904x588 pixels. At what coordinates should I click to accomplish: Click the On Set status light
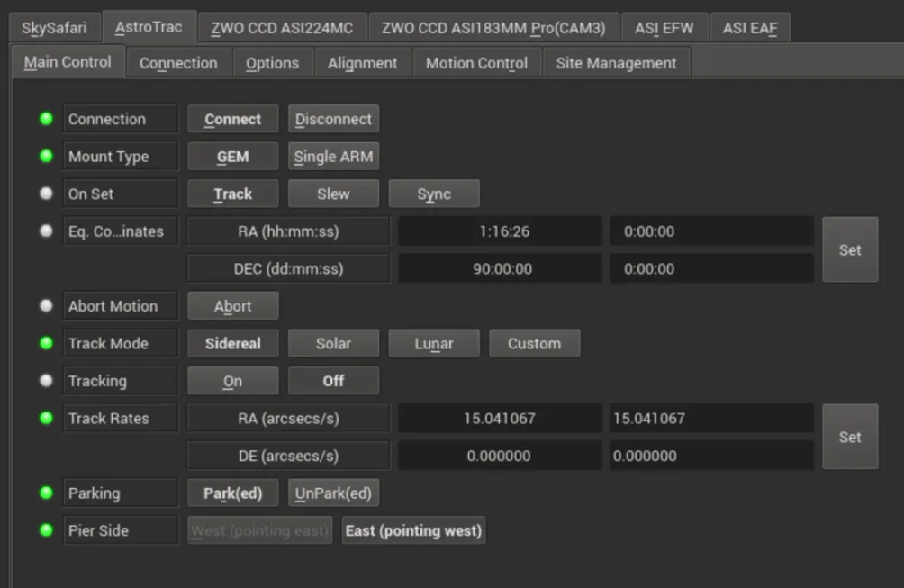click(x=46, y=194)
